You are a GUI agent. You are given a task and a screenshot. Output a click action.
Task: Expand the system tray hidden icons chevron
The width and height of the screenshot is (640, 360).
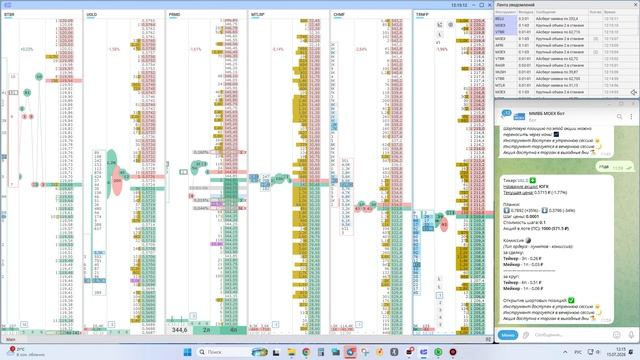(565, 352)
